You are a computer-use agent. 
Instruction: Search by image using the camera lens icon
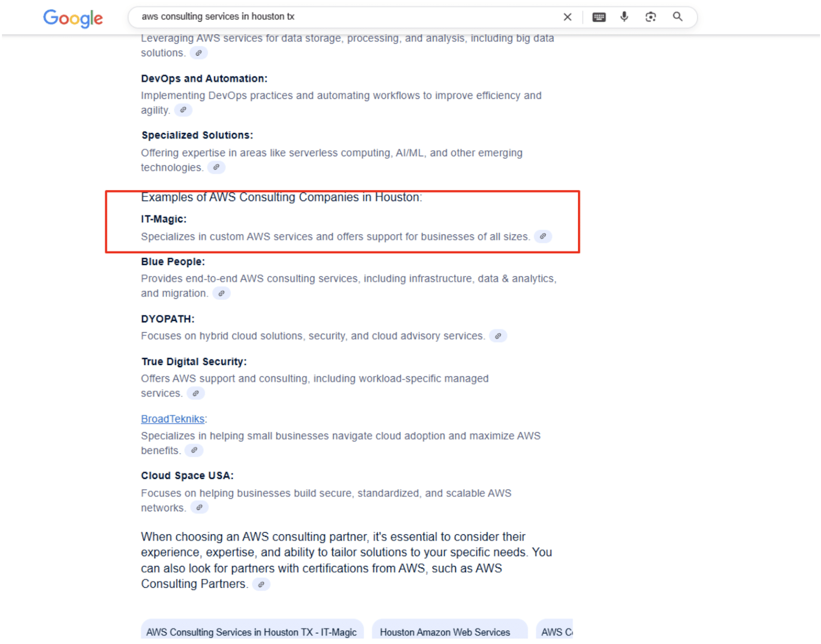(651, 17)
